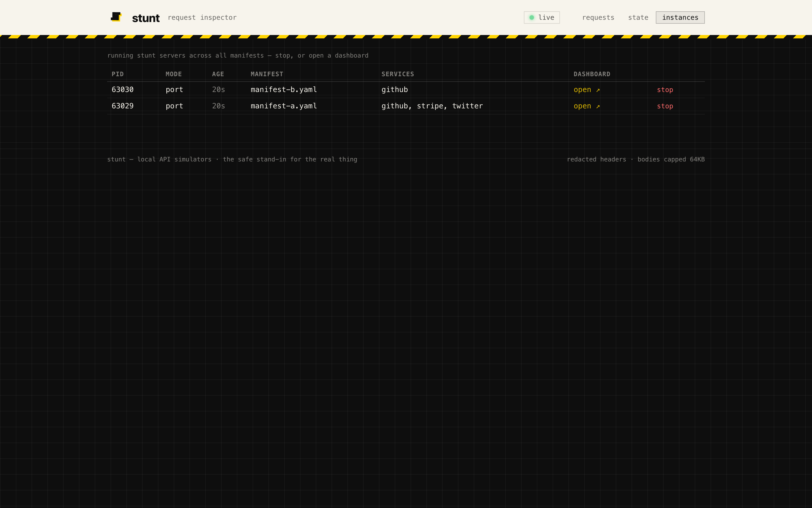
Task: Click PID cell 63030
Action: tap(122, 90)
